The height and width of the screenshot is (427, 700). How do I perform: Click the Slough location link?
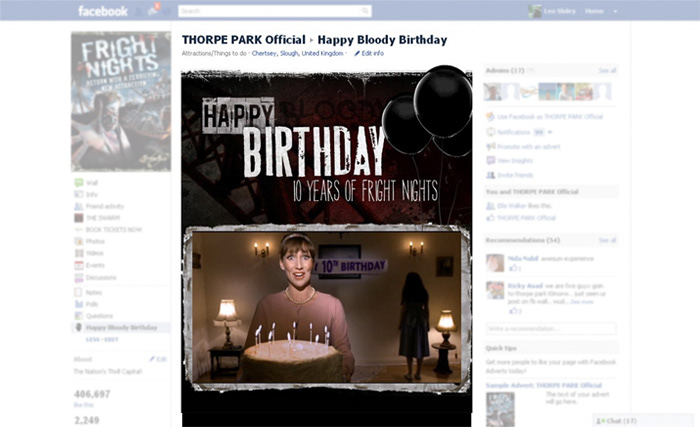(x=289, y=53)
